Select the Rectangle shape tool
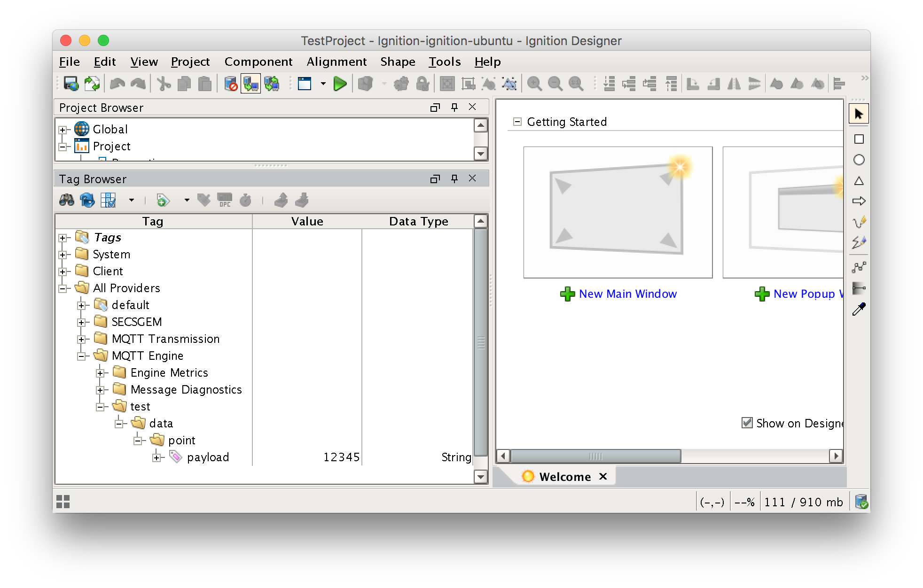The height and width of the screenshot is (588, 923). pyautogui.click(x=859, y=139)
